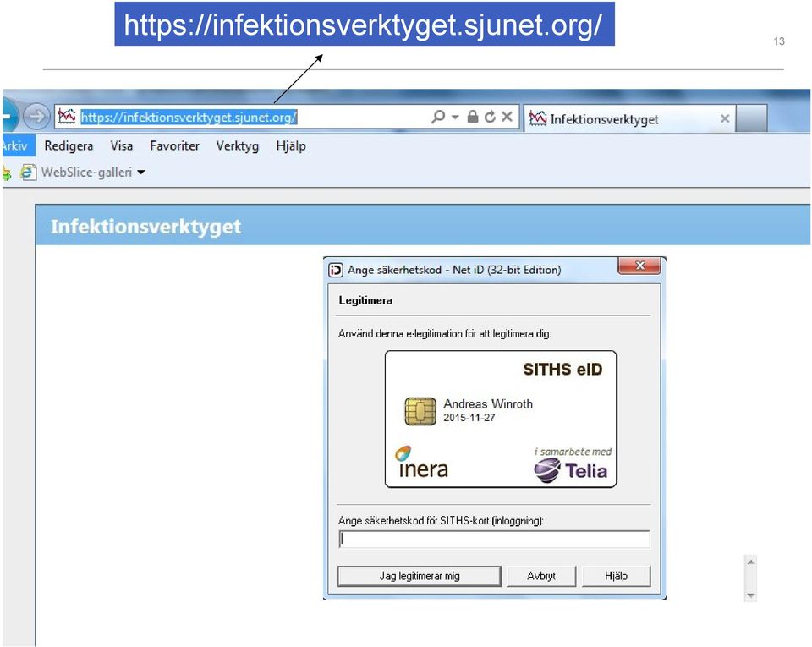812x647 pixels.
Task: Click the SITHS eID card
Action: click(501, 419)
